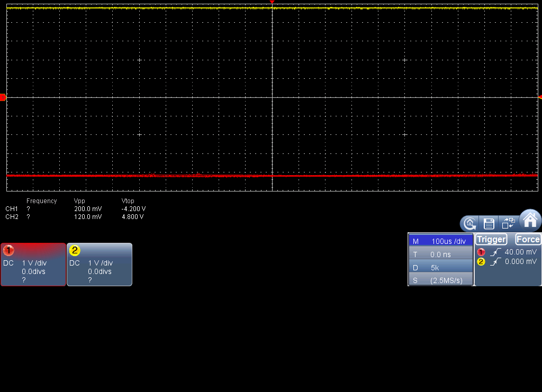Click CH1 Vtop value -4.200 V
The height and width of the screenshot is (392, 542).
(x=133, y=209)
